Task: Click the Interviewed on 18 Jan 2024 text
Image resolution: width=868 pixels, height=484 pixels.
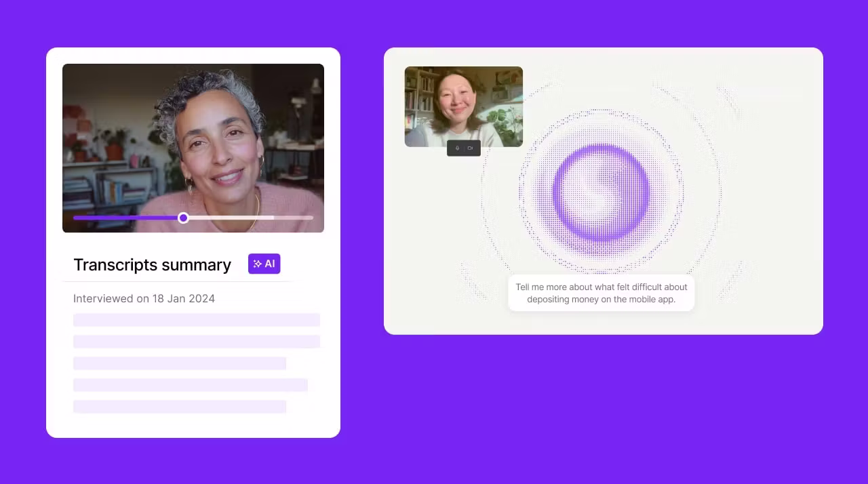Action: coord(144,298)
